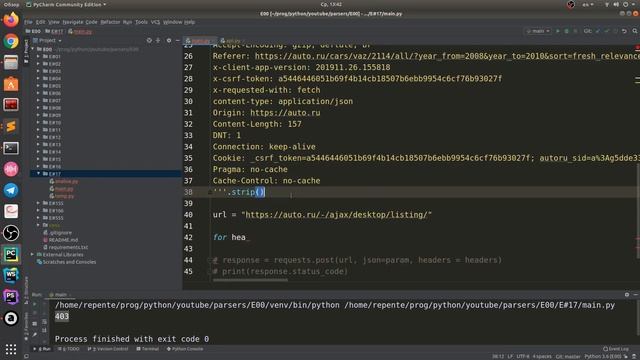This screenshot has height=360, width=640.
Task: Click the Referer URL on line 26
Action: coord(447,56)
